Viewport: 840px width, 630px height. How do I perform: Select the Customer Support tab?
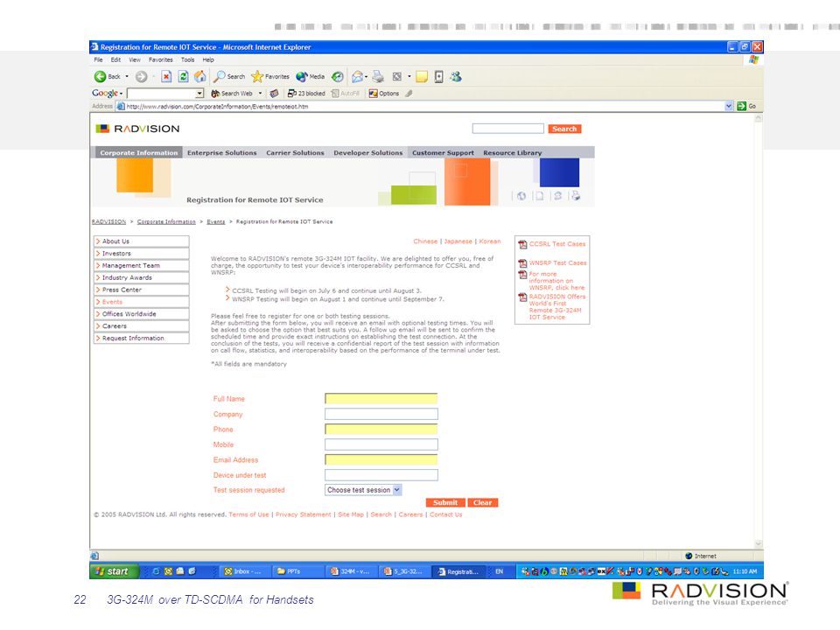point(443,152)
